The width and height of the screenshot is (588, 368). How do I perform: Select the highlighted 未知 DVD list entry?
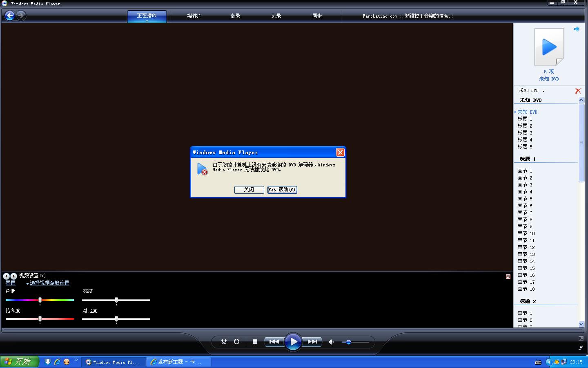pyautogui.click(x=528, y=112)
